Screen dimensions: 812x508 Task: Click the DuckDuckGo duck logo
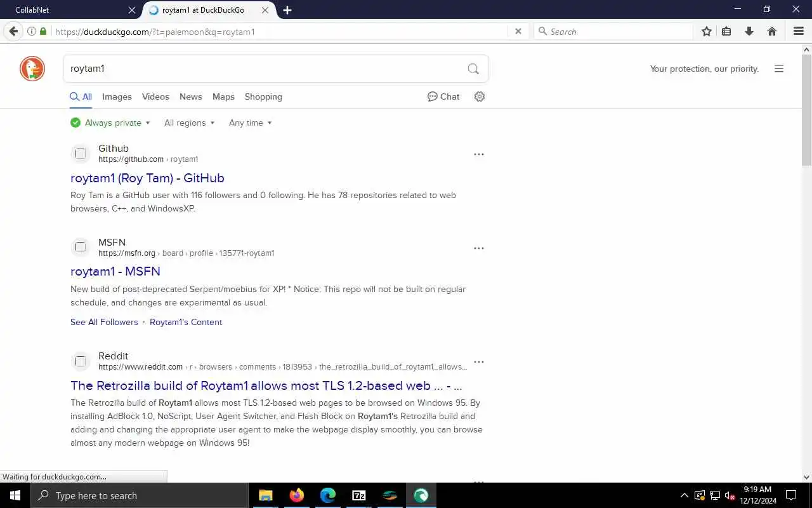coord(32,69)
